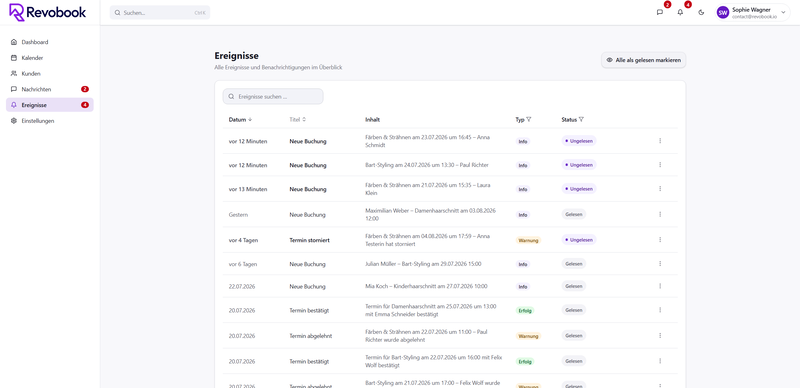Click Erfolg tag in Felix Wolf bestätigt row
Screen dimensions: 800x388
tap(524, 361)
